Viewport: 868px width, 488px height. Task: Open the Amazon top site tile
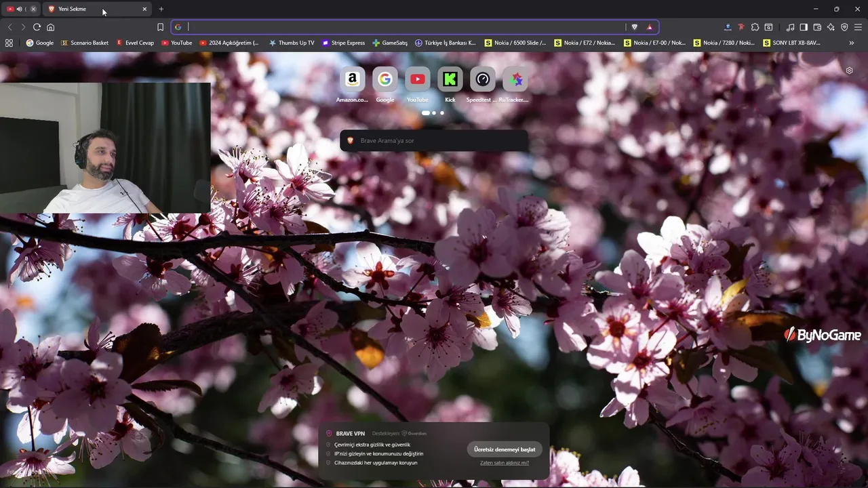click(352, 85)
